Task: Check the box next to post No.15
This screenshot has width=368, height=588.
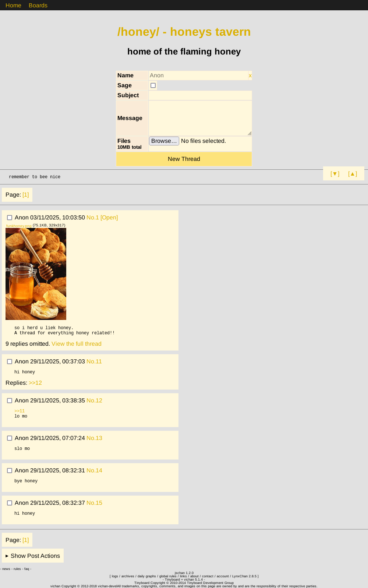Action: coord(10,503)
